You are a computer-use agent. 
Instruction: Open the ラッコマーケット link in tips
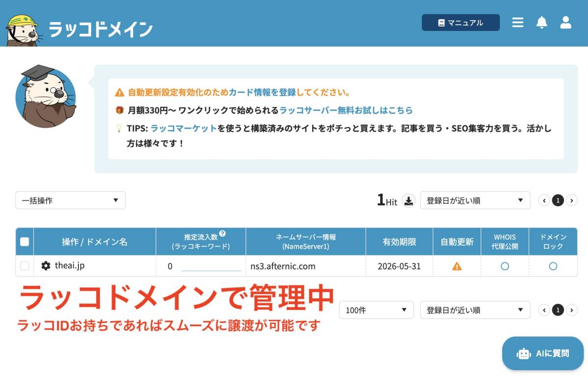click(x=183, y=128)
